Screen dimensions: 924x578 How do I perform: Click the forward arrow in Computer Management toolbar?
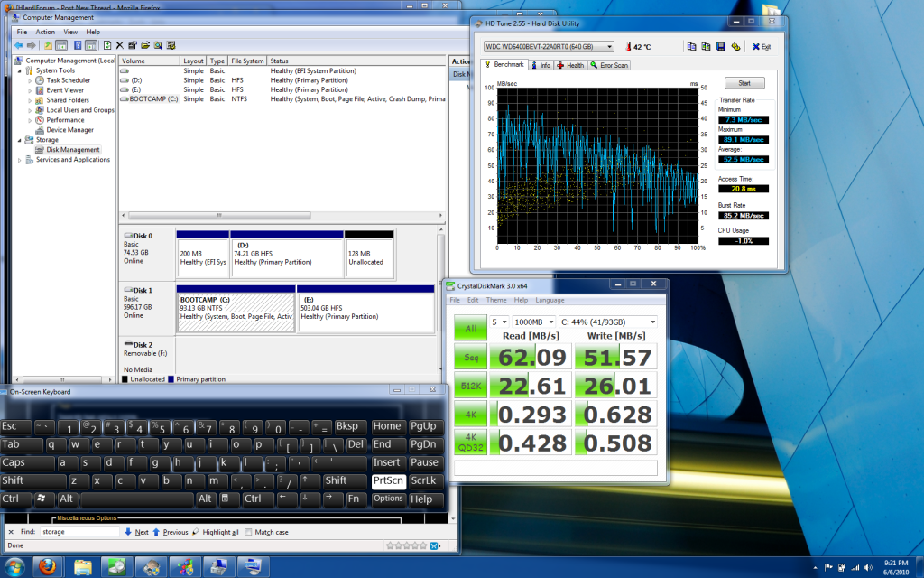pyautogui.click(x=32, y=45)
